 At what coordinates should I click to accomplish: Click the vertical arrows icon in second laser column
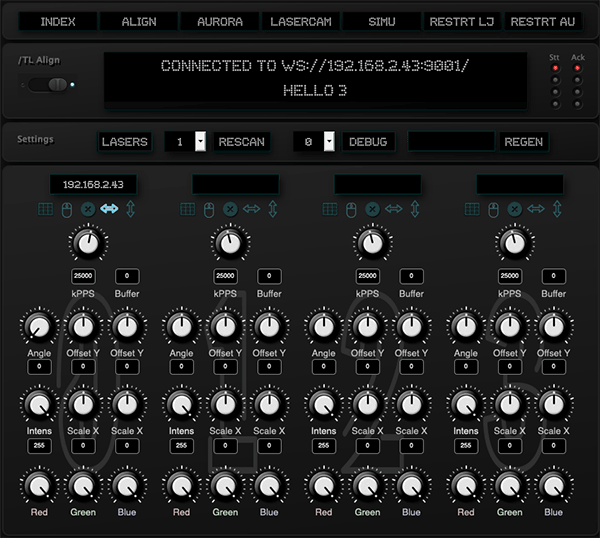(x=272, y=209)
